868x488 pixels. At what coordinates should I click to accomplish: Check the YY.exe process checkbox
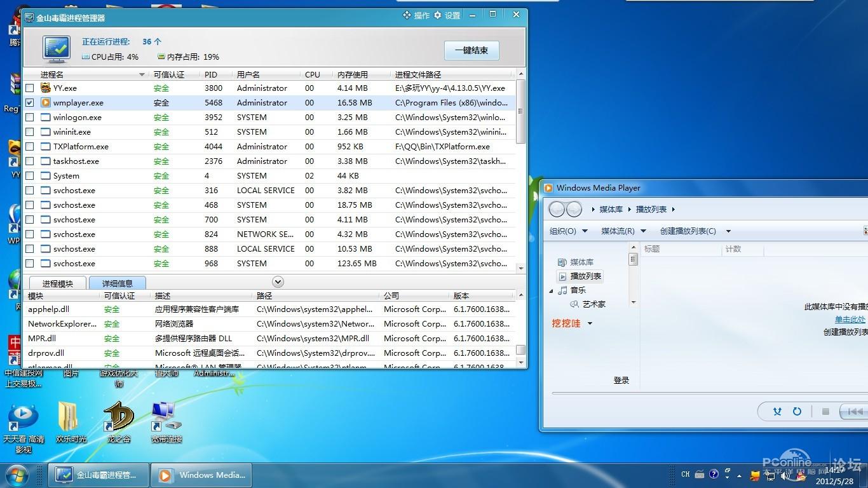(x=30, y=88)
